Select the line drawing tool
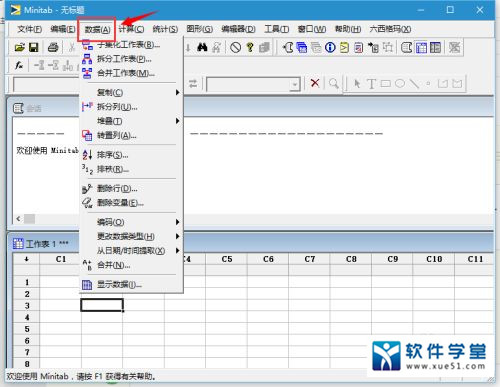Image resolution: width=500 pixels, height=387 pixels. click(x=414, y=83)
